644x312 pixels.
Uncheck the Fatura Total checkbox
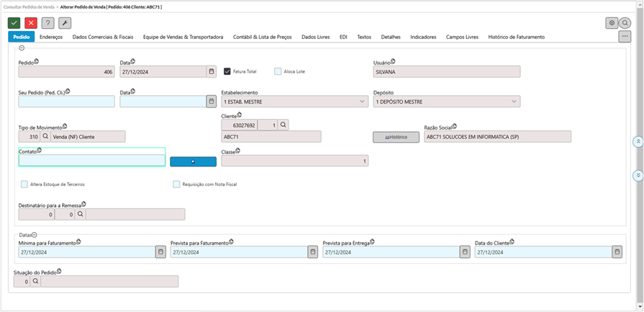click(227, 71)
